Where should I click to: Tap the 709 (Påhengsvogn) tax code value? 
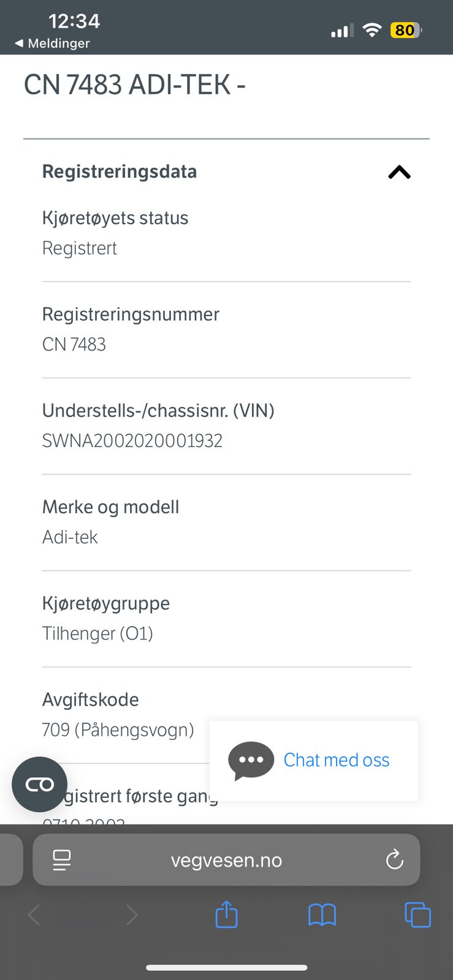[x=118, y=730]
